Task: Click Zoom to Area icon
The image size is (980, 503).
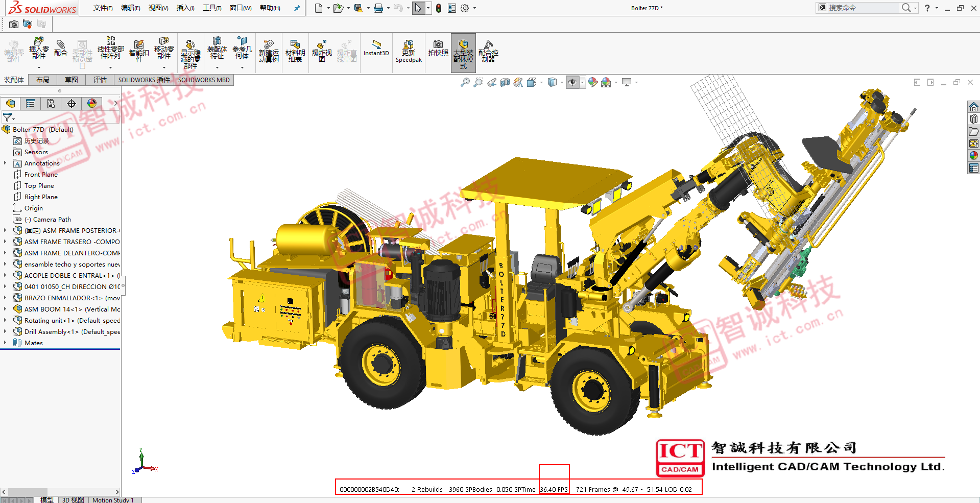Action: [479, 82]
